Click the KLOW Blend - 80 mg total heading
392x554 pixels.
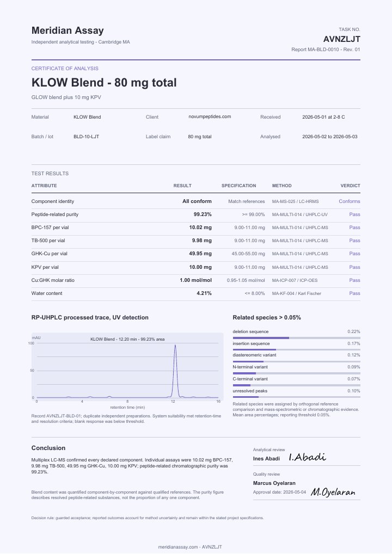coord(104,83)
